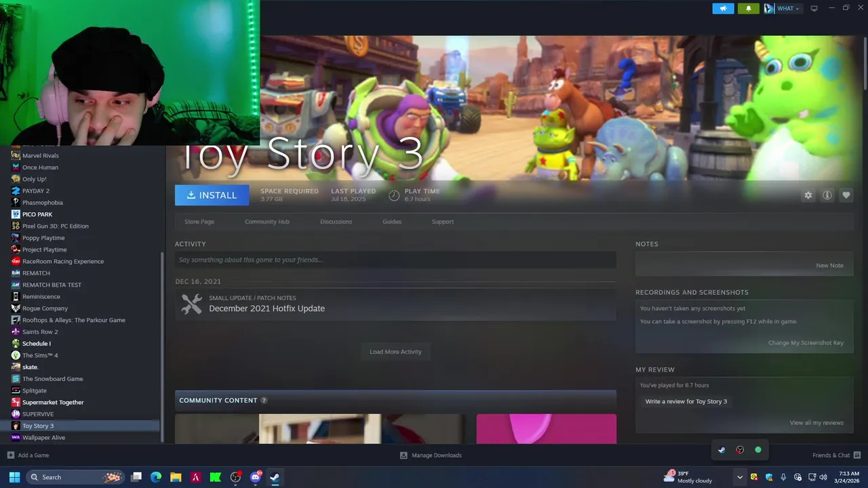Viewport: 868px width, 488px height.
Task: Select Once Human in library list
Action: [40, 167]
